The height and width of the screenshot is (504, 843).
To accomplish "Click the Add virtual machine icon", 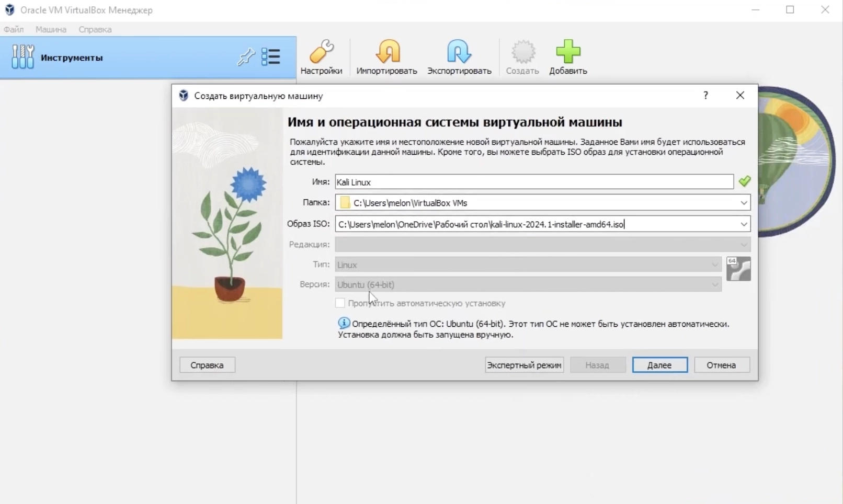I will pos(568,56).
